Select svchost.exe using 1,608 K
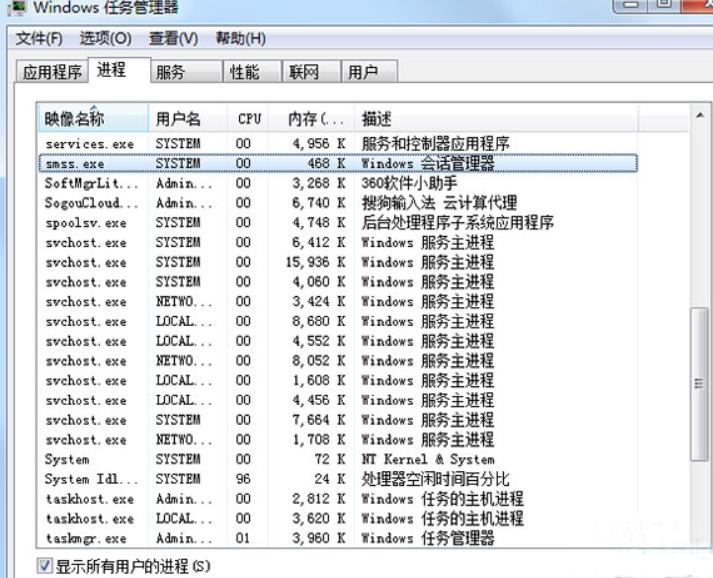Screen dimensions: 713x578 tap(338, 381)
